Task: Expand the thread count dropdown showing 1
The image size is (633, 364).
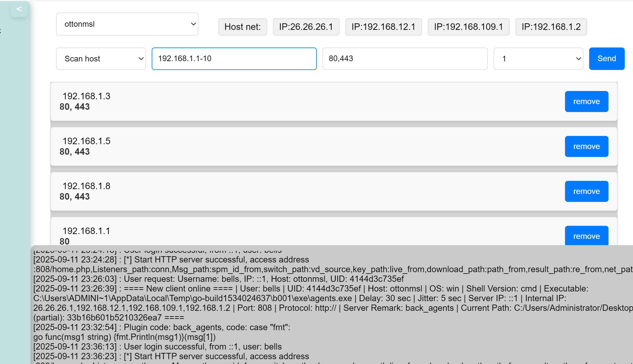Action: [538, 59]
